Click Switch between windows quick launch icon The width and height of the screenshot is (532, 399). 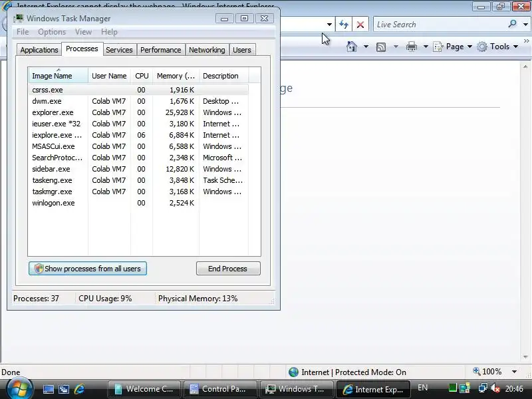click(63, 389)
